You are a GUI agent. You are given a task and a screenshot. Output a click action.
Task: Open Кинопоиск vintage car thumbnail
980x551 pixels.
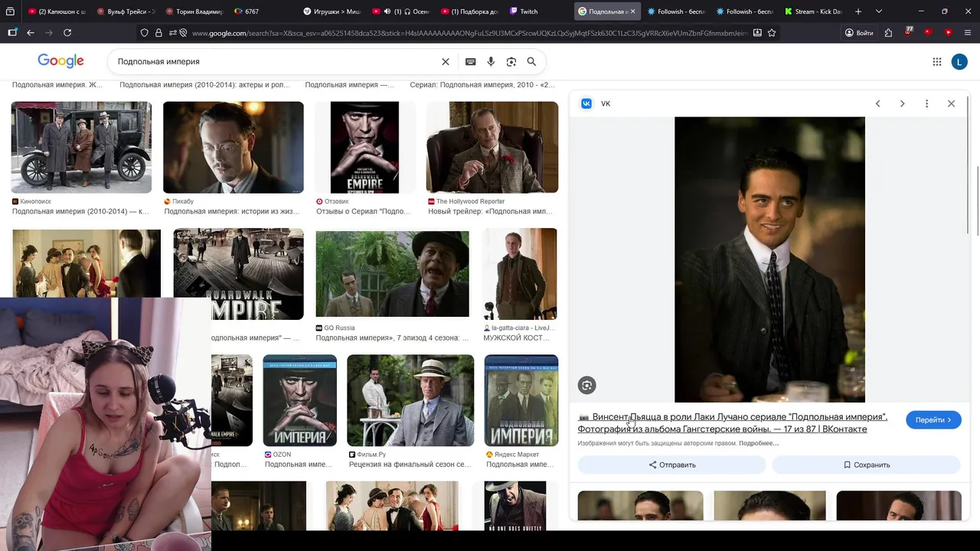tap(81, 147)
